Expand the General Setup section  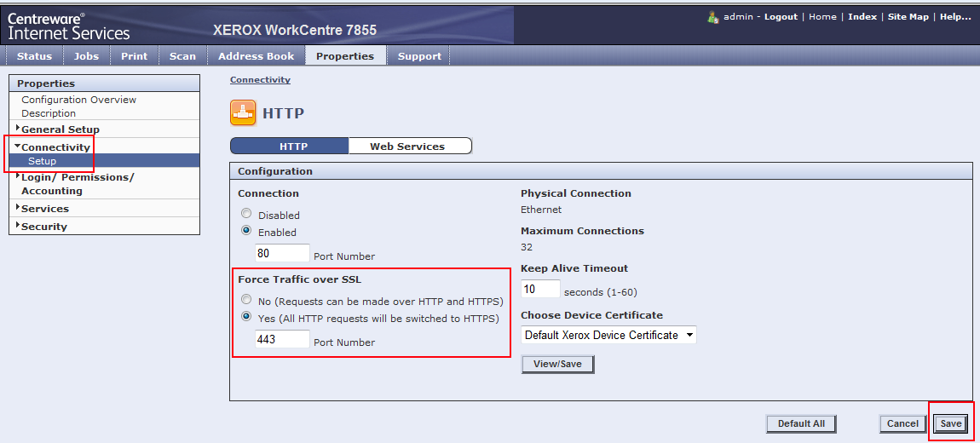(x=60, y=129)
